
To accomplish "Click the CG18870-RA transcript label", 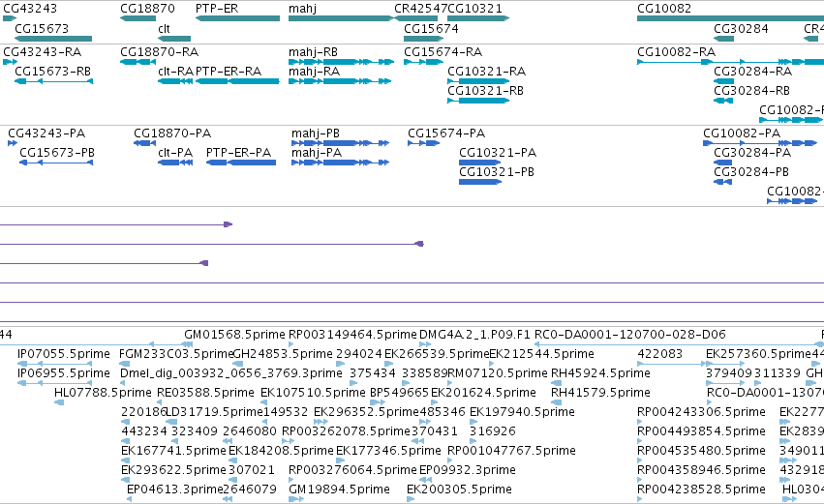I will coord(159,52).
